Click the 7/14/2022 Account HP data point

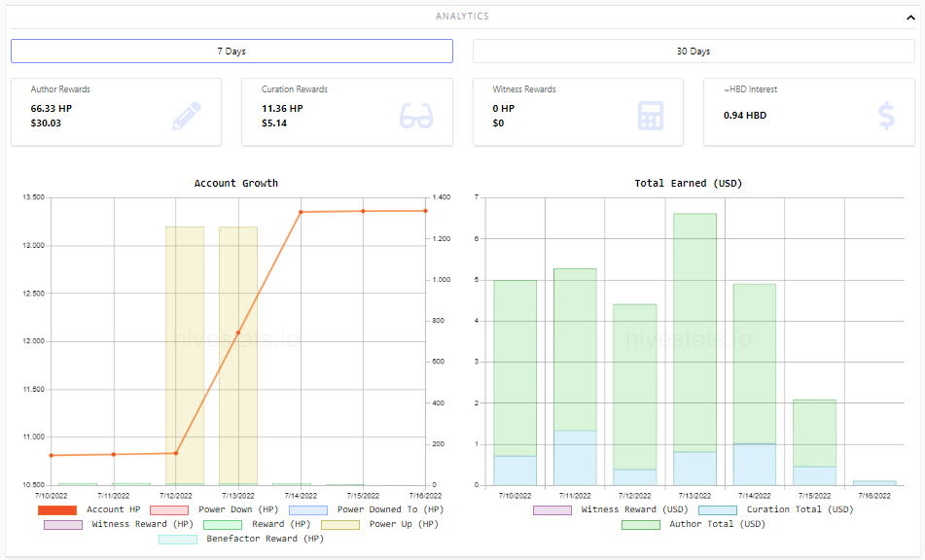pos(301,212)
